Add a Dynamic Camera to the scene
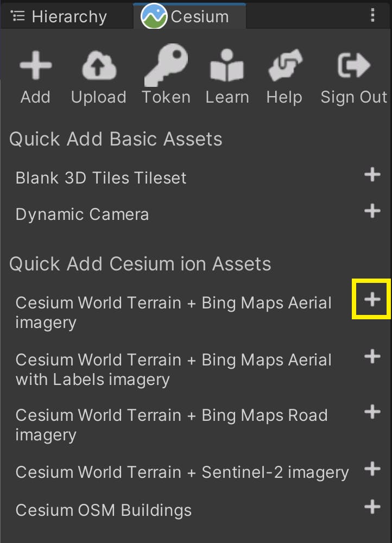Viewport: 392px width, 543px height. coord(372,211)
